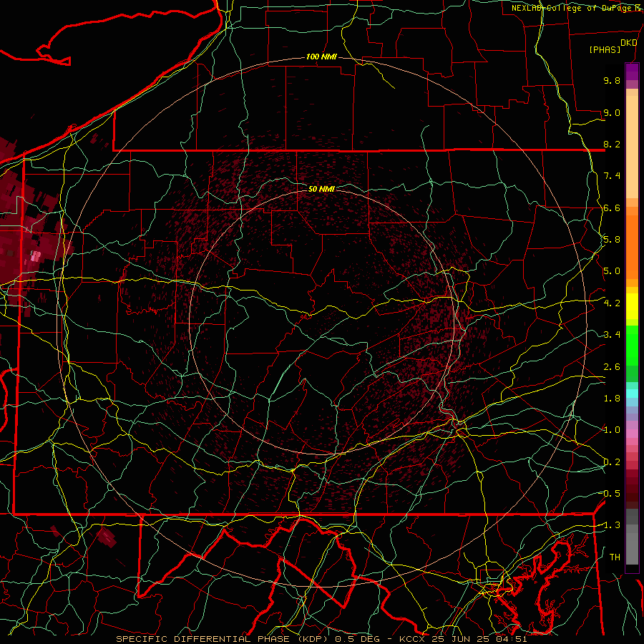The image size is (644, 644).
Task: Click the 4.2 value on the color scale
Action: [x=612, y=303]
